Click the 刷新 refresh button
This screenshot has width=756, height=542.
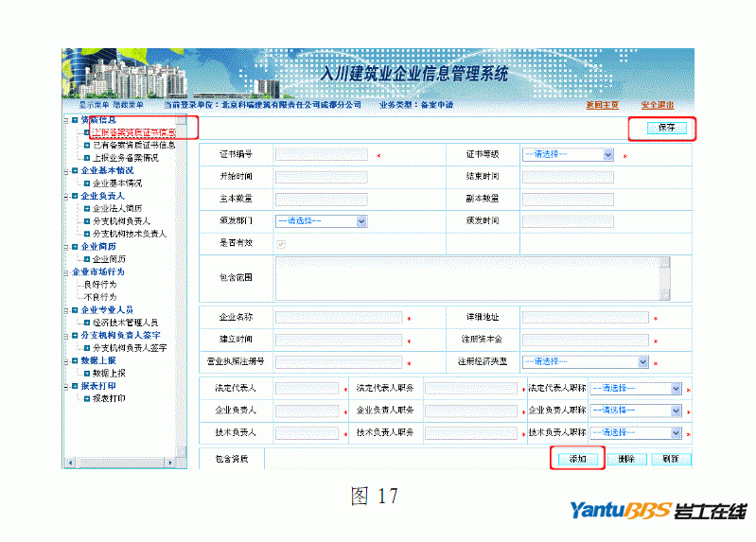coord(671,459)
